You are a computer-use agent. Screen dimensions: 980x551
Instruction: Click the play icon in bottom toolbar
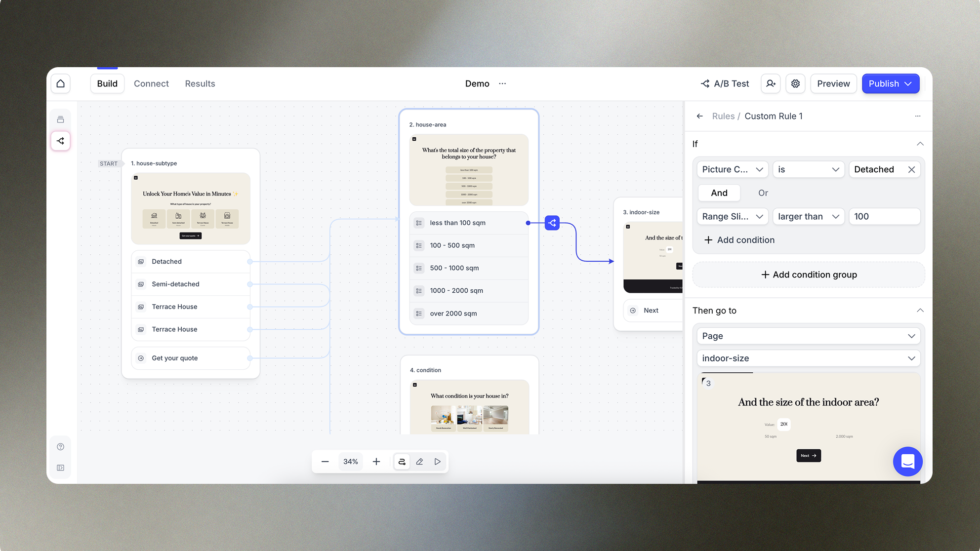pyautogui.click(x=438, y=462)
